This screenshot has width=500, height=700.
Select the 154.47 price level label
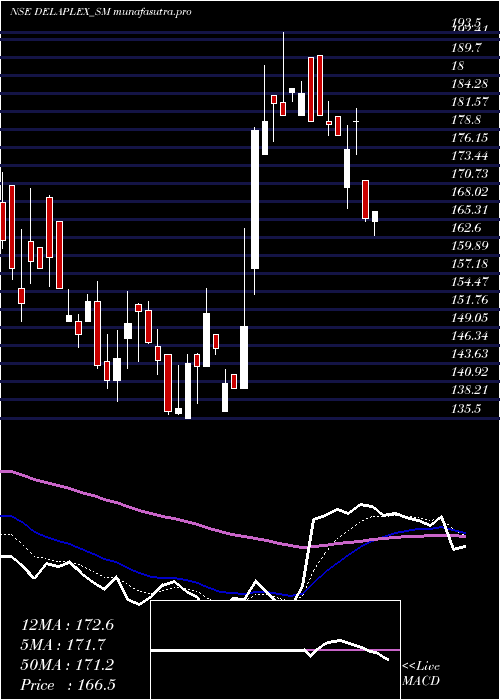[470, 282]
